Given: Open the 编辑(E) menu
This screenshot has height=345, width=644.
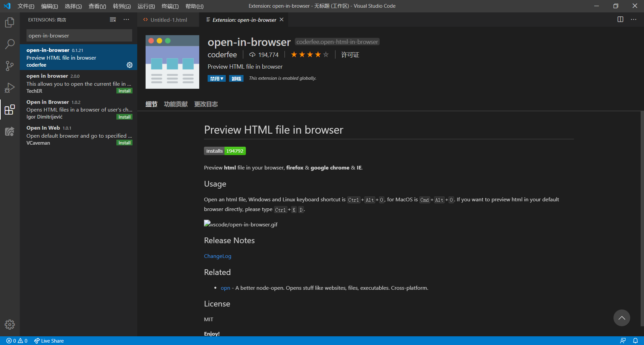Looking at the screenshot, I should point(50,6).
